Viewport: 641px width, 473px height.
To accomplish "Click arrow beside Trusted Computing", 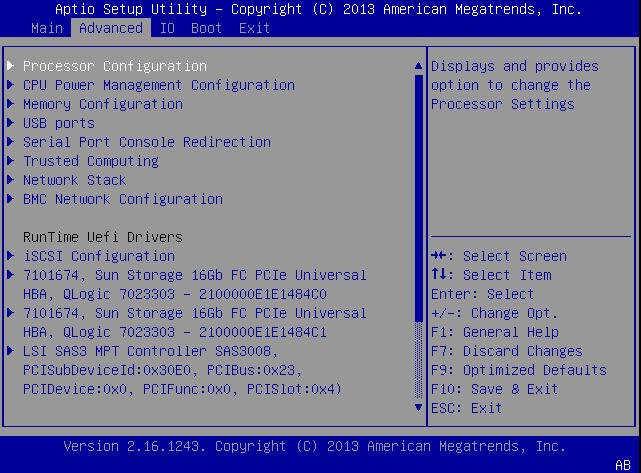I will (x=11, y=161).
